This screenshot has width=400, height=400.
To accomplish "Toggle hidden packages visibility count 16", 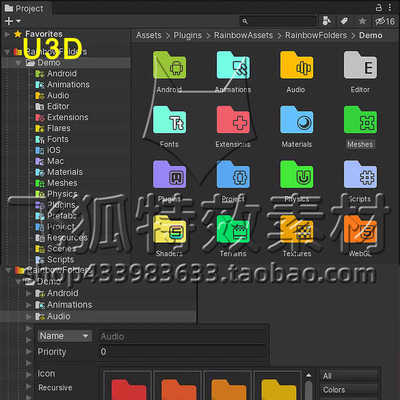I will [385, 21].
